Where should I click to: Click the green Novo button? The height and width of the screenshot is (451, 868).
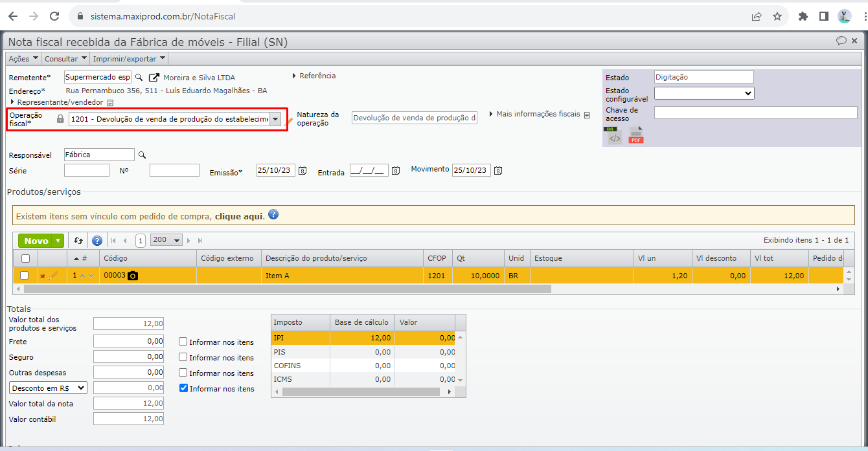pos(36,241)
